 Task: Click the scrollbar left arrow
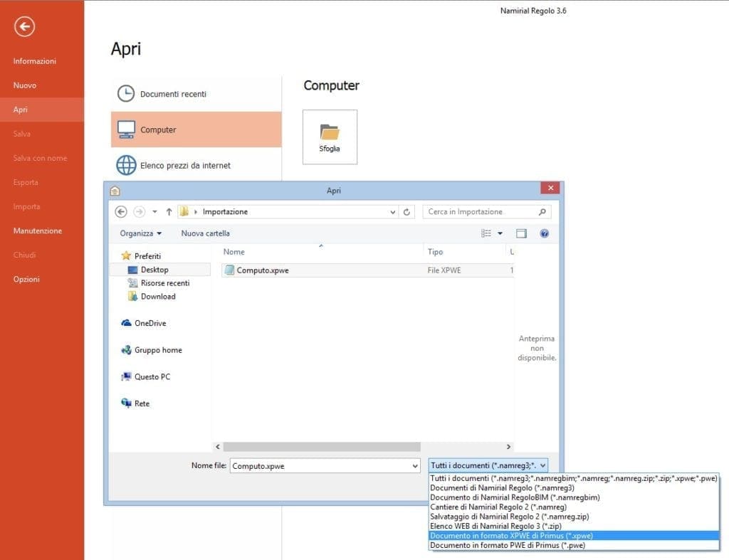pyautogui.click(x=218, y=447)
